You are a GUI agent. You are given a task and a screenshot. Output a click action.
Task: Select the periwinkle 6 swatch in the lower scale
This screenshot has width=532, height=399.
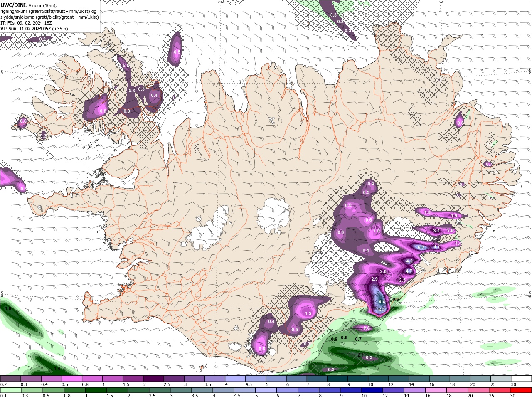pyautogui.click(x=287, y=390)
